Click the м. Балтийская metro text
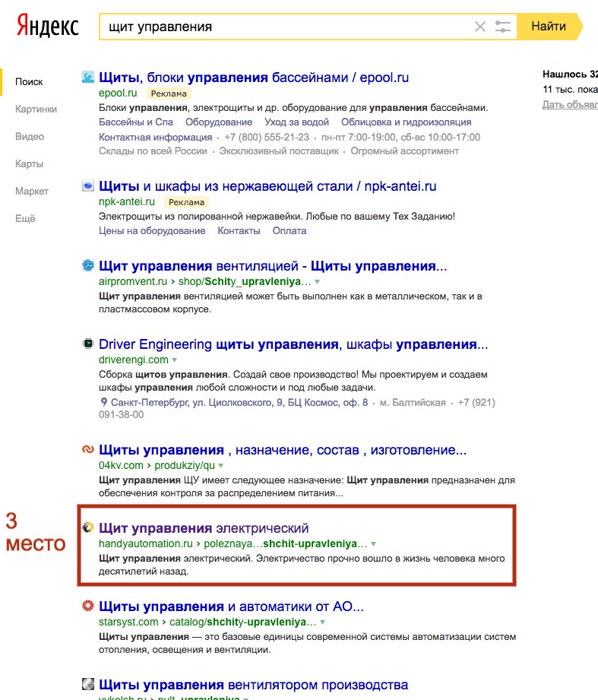598x700 pixels. pos(413,402)
